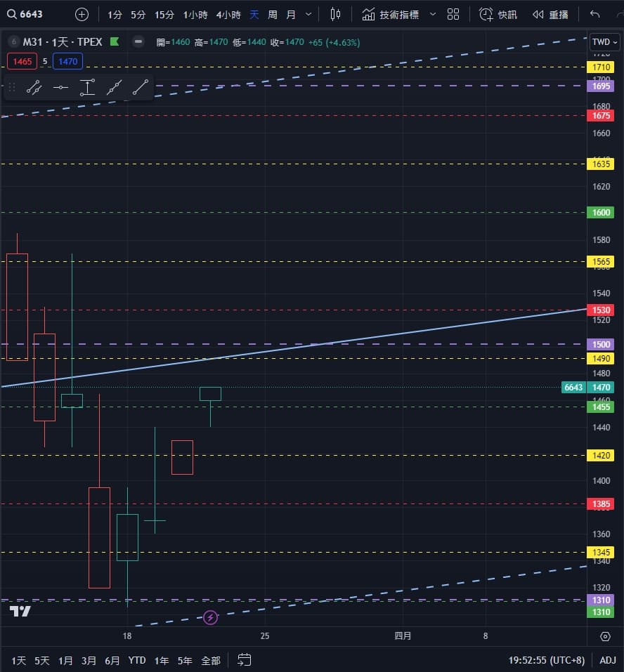
Task: Toggle ADJ price adjustment
Action: 607,660
